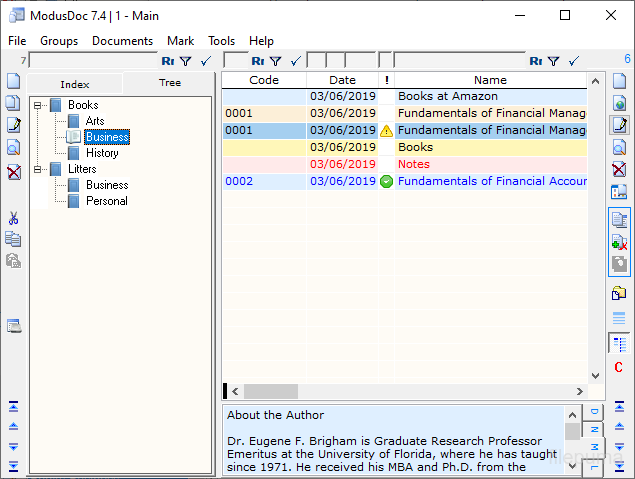Screen dimensions: 635x479
Task: Select the History group in tree
Action: coord(102,153)
